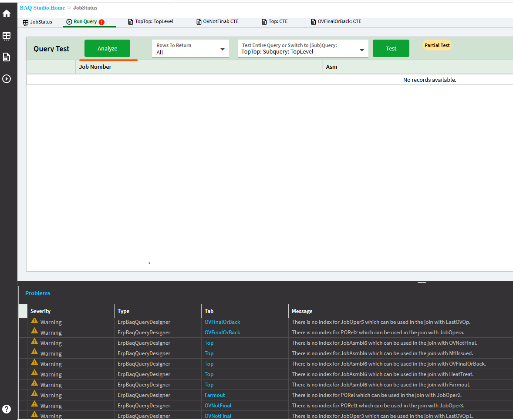Switch to the JobStatus tab
Screen dimensions: 513x420
tap(37, 22)
